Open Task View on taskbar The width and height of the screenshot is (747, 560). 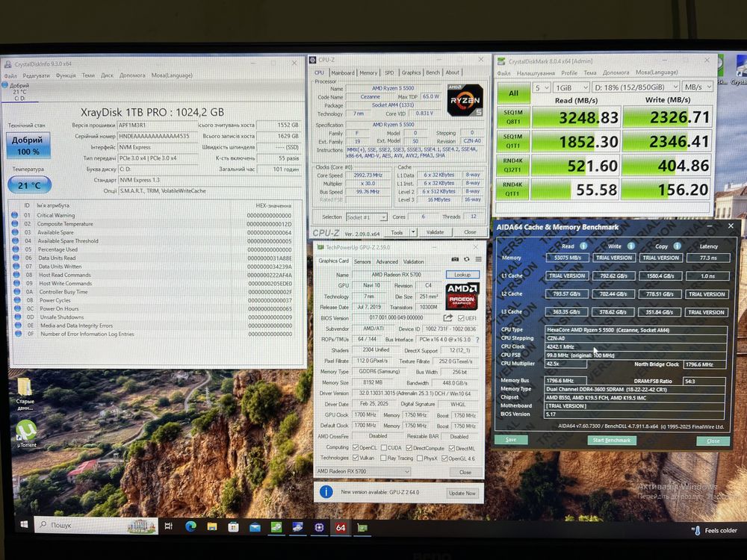pyautogui.click(x=169, y=526)
